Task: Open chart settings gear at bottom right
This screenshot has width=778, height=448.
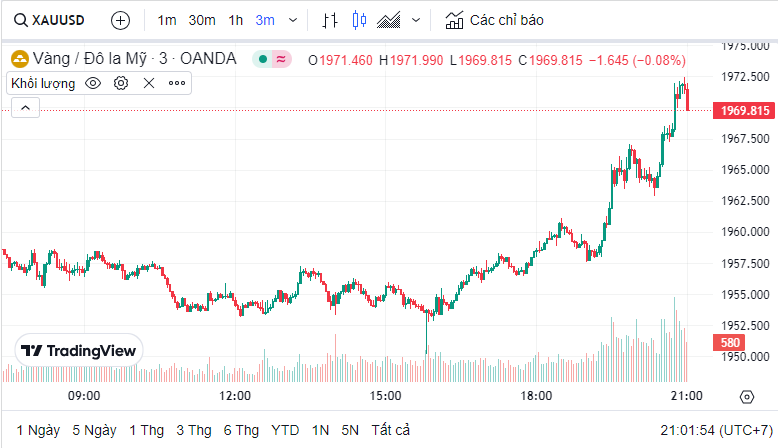Action: click(746, 397)
